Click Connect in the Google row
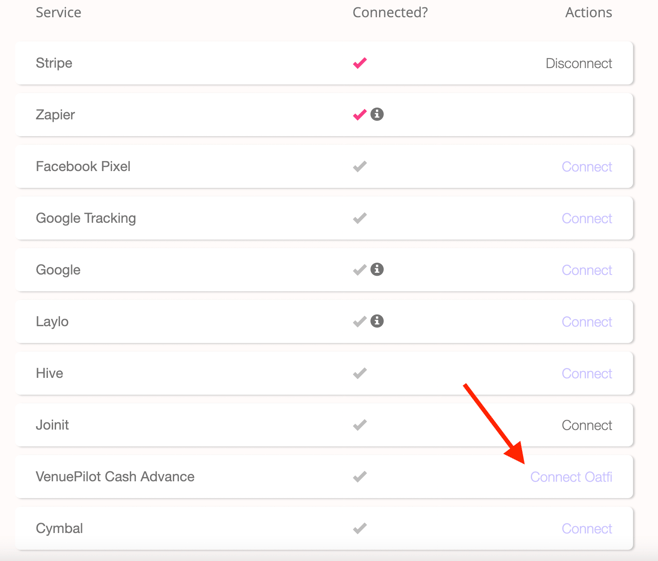Image resolution: width=658 pixels, height=561 pixels. [x=587, y=270]
